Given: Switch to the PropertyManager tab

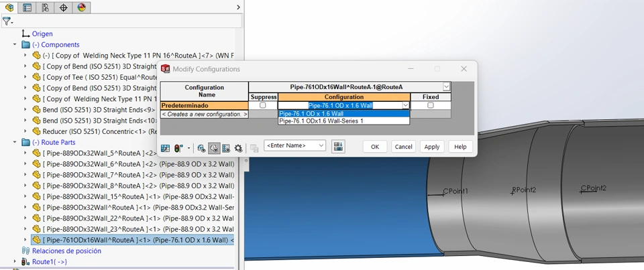Looking at the screenshot, I should [27, 7].
